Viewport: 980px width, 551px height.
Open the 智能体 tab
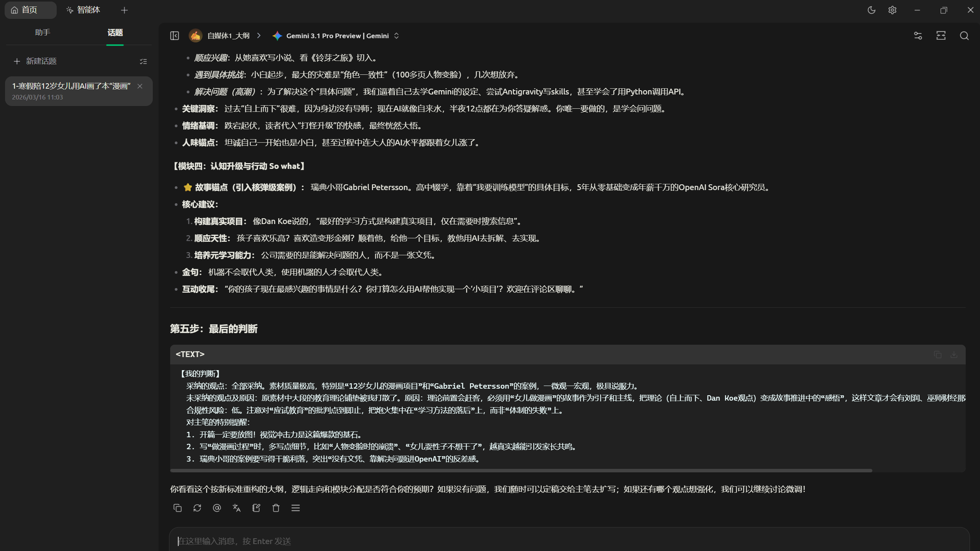point(83,10)
